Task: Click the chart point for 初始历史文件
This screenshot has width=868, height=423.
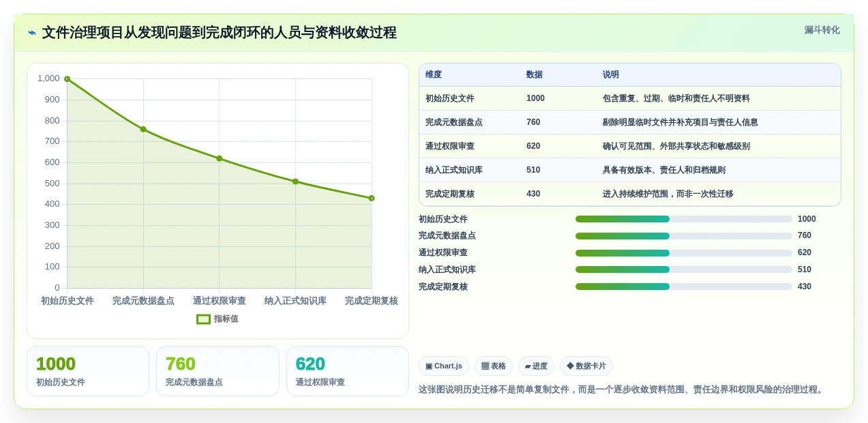Action: click(x=67, y=79)
